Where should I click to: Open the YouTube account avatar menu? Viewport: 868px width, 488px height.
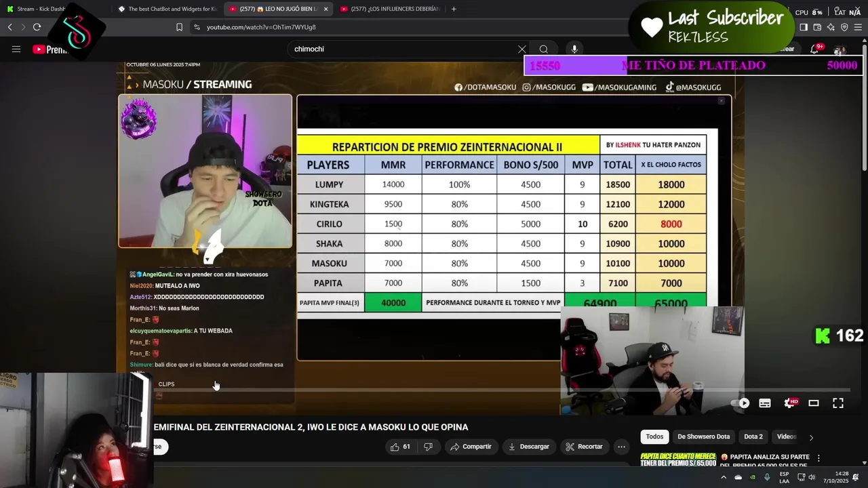pos(840,49)
